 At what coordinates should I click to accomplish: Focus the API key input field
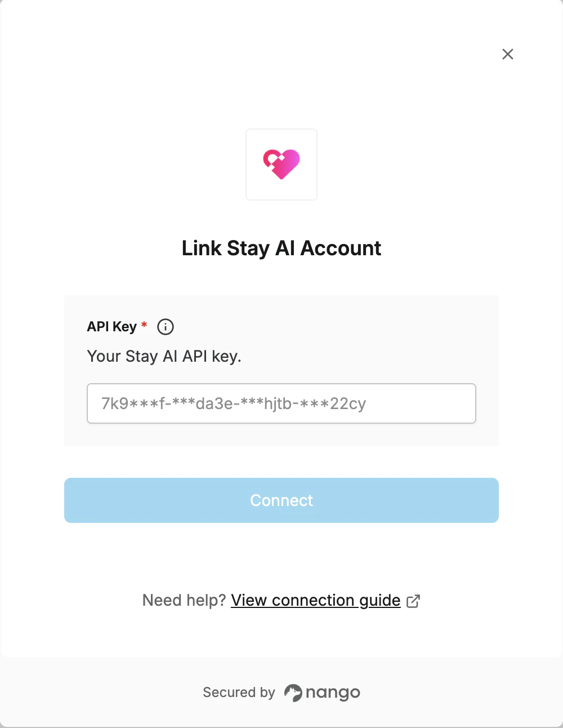click(x=281, y=403)
